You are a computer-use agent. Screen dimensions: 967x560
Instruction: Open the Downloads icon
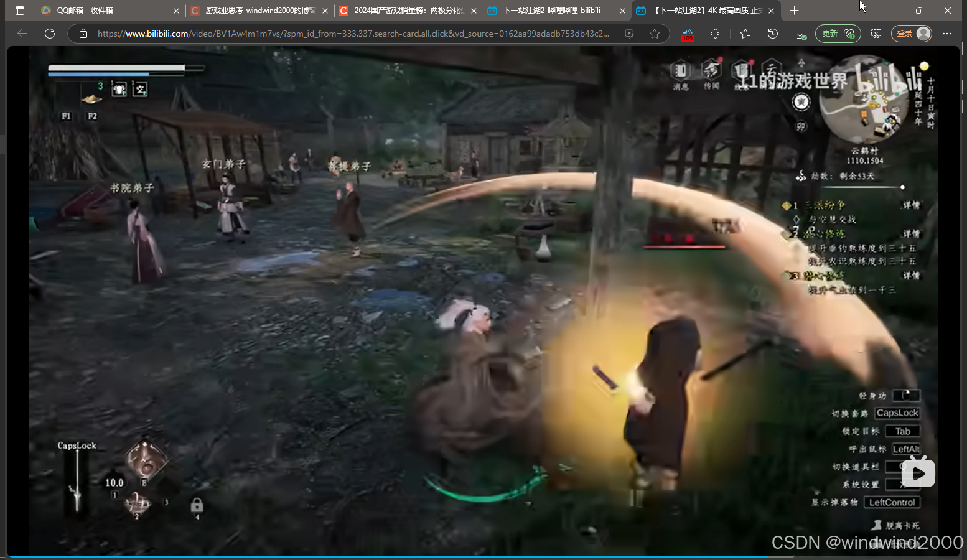pyautogui.click(x=801, y=34)
